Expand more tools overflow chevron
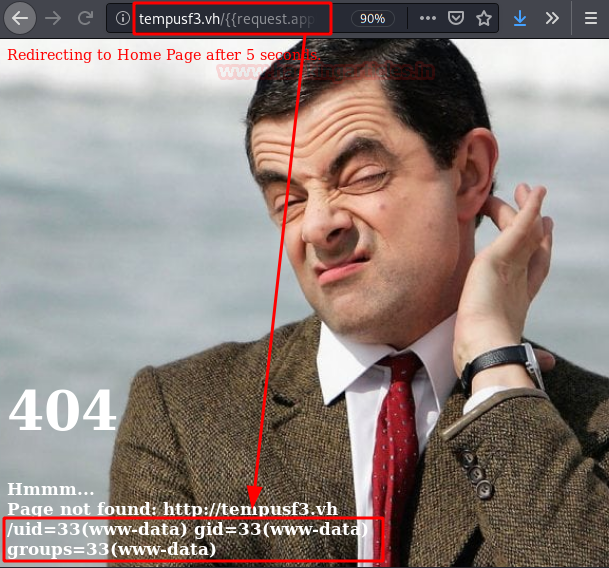 [552, 18]
